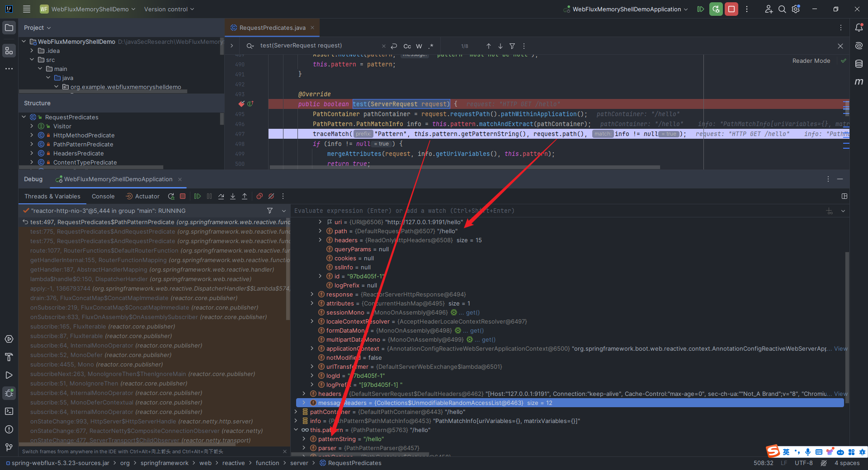Toggle the breakpoint at the test method line
The height and width of the screenshot is (470, 868).
tap(241, 104)
